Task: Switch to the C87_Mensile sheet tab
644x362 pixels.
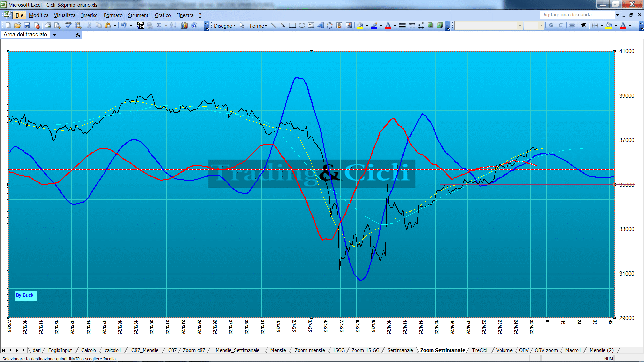Action: tap(145, 350)
